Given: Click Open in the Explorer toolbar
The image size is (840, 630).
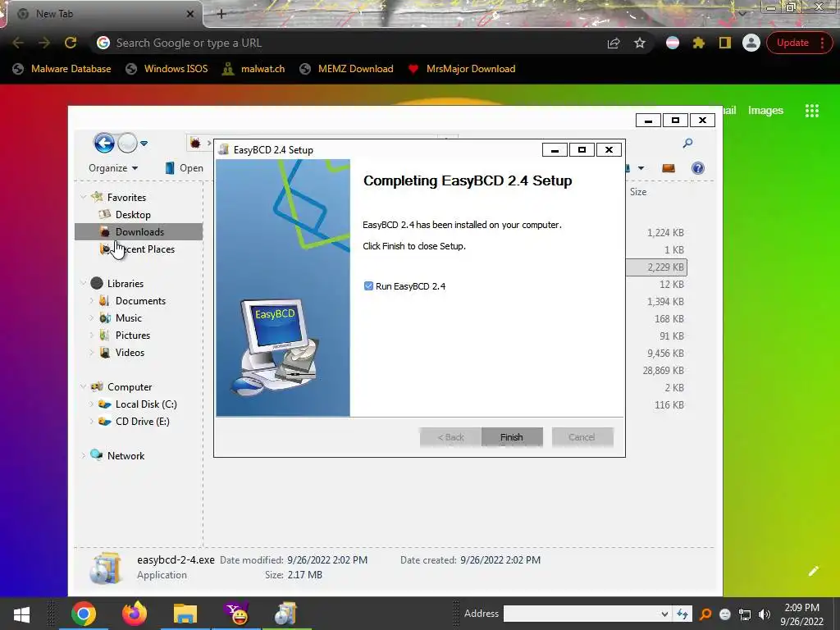Looking at the screenshot, I should click(x=185, y=168).
